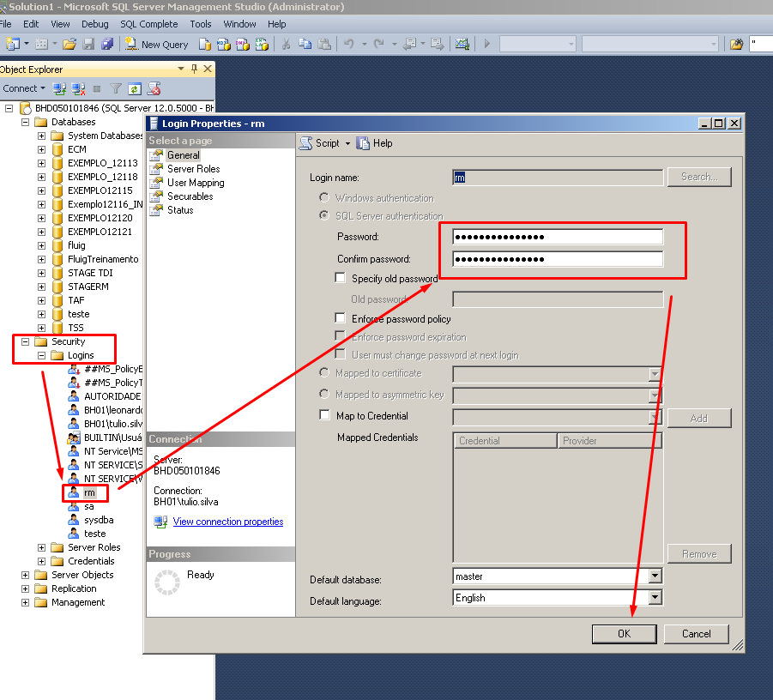
Task: Click Disconnect icon in Object Explorer
Action: 78,88
